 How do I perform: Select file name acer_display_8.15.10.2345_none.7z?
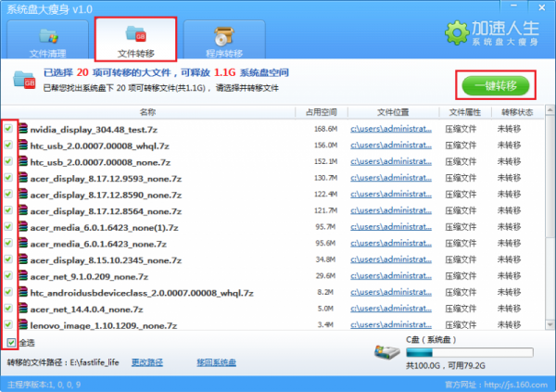tap(106, 260)
